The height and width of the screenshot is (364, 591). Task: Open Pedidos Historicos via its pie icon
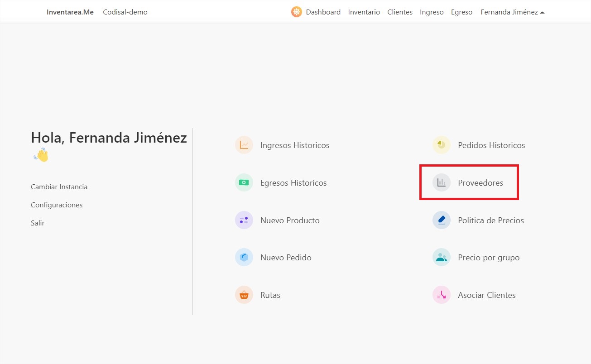(x=441, y=145)
